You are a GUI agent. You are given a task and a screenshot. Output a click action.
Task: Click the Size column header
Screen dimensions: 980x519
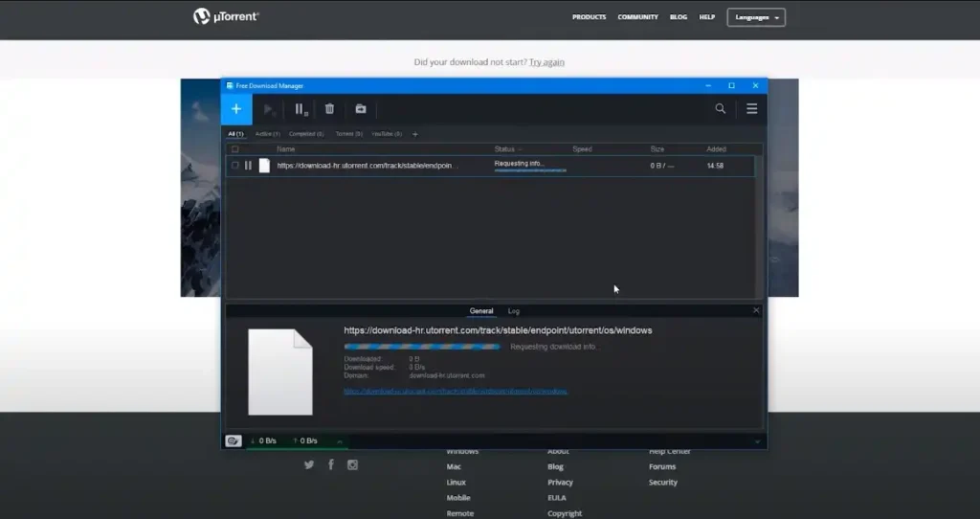pos(657,148)
